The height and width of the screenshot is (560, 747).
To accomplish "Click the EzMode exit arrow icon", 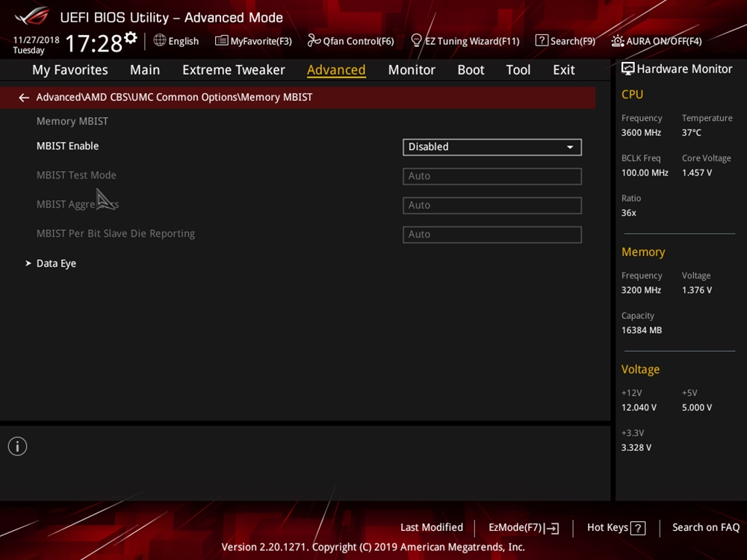I will (x=552, y=528).
